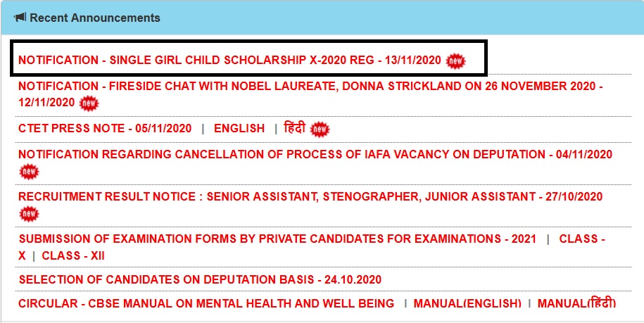Open IAFA vacancy cancellation notification

point(315,155)
